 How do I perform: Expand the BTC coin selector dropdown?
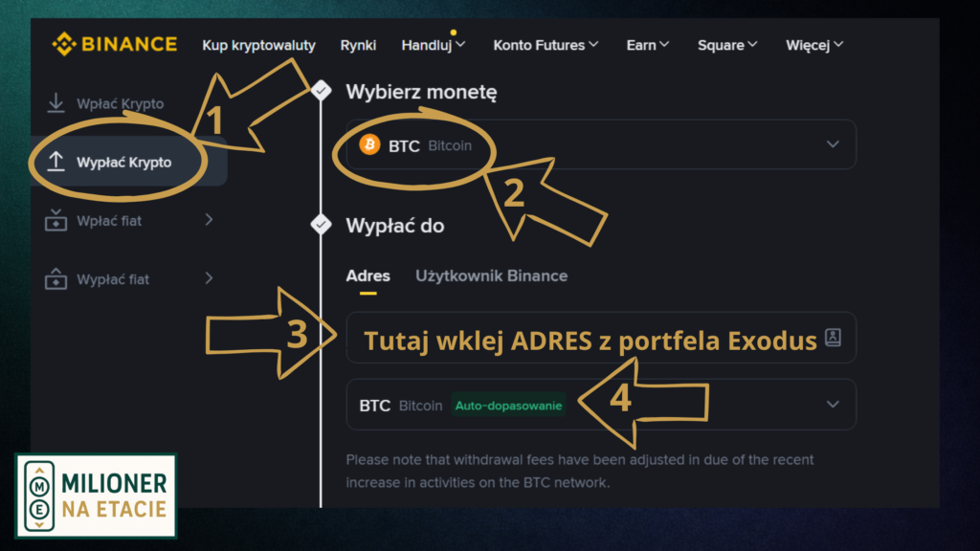pos(832,145)
